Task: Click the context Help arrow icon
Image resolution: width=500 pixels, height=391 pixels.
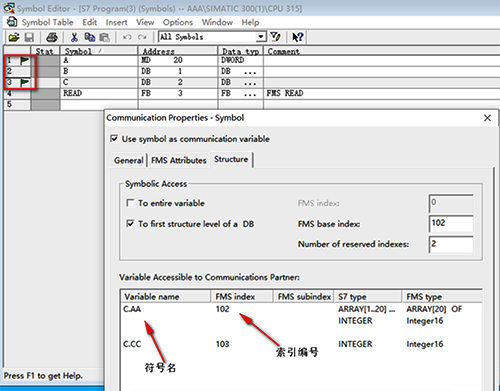Action: (x=297, y=37)
